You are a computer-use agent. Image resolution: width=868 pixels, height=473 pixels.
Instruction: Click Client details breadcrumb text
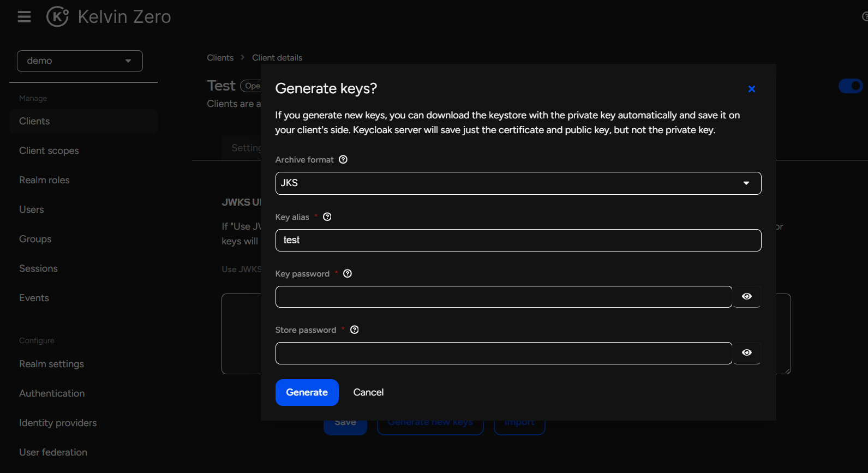click(x=277, y=58)
